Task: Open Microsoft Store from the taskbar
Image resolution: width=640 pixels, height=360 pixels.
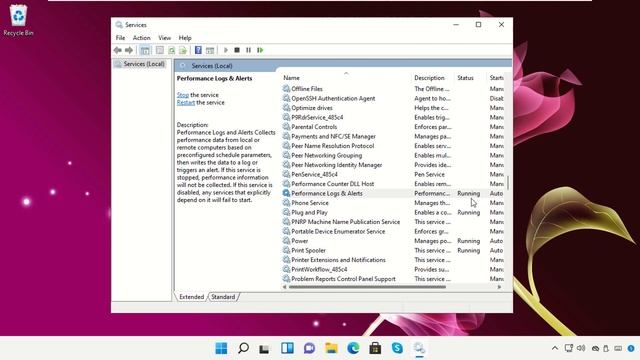Action: coord(375,348)
